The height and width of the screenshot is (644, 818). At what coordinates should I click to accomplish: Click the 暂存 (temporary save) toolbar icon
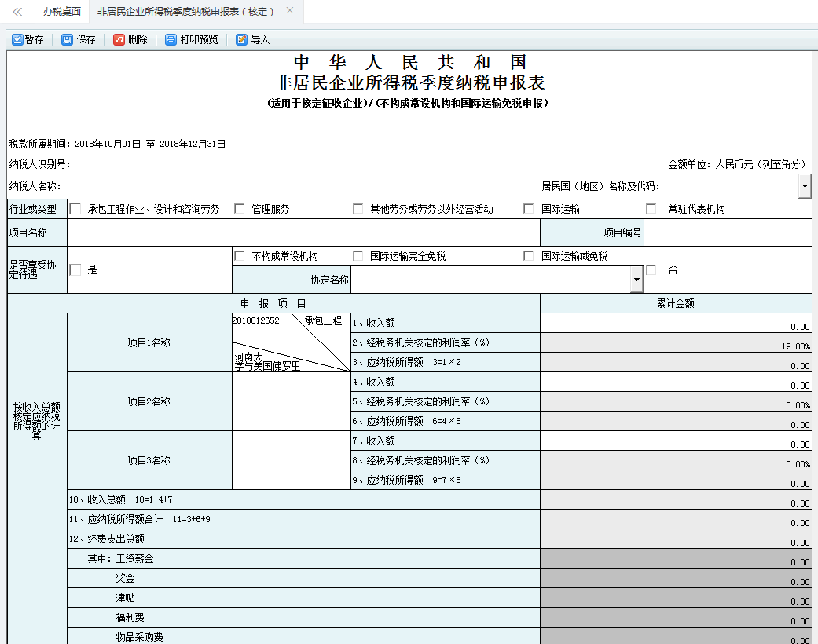[x=17, y=38]
